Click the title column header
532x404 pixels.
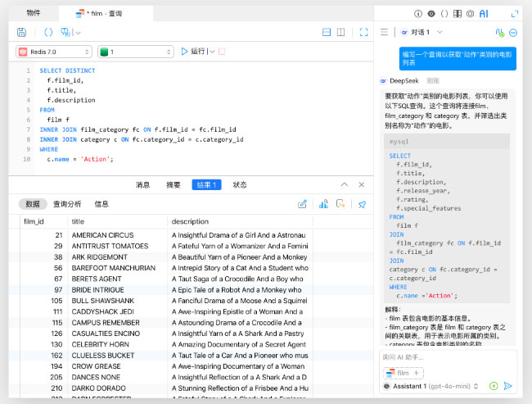(117, 221)
